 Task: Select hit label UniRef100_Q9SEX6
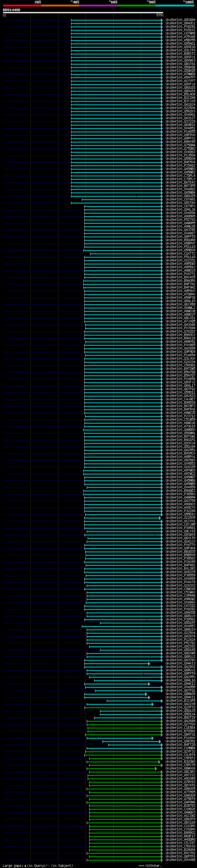click(180, 47)
